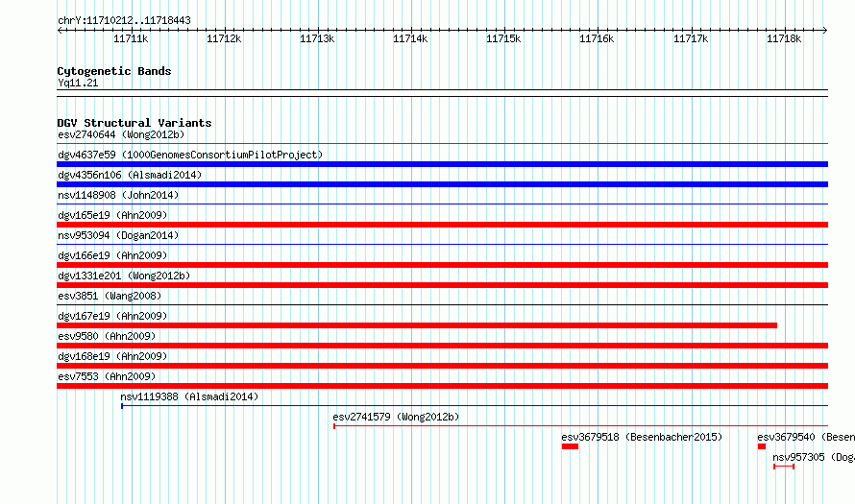Click the thin blue line under nsv1148908
The image size is (855, 504).
[x=442, y=204]
